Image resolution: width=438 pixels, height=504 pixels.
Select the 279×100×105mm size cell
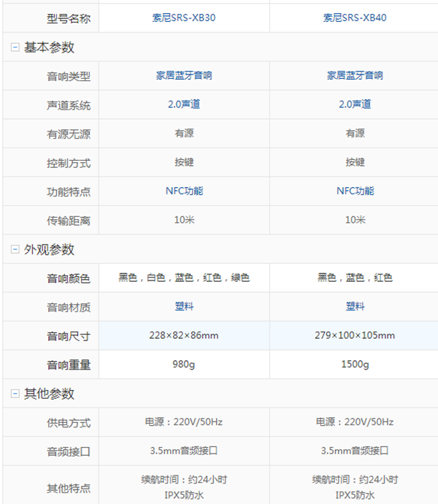[354, 335]
